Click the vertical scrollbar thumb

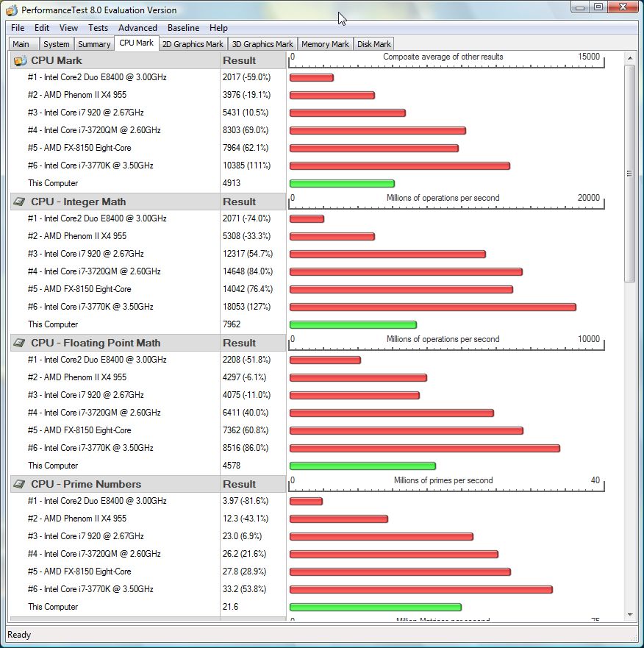click(629, 174)
